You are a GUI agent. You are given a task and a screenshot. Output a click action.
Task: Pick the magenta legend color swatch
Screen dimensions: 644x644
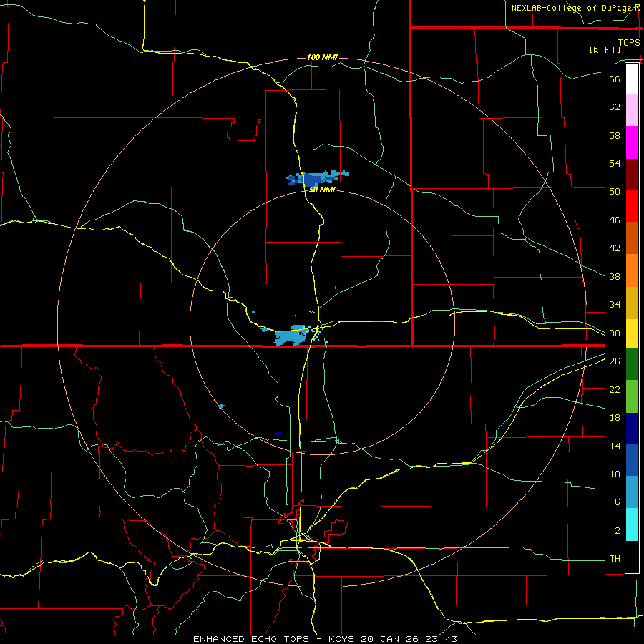[632, 142]
